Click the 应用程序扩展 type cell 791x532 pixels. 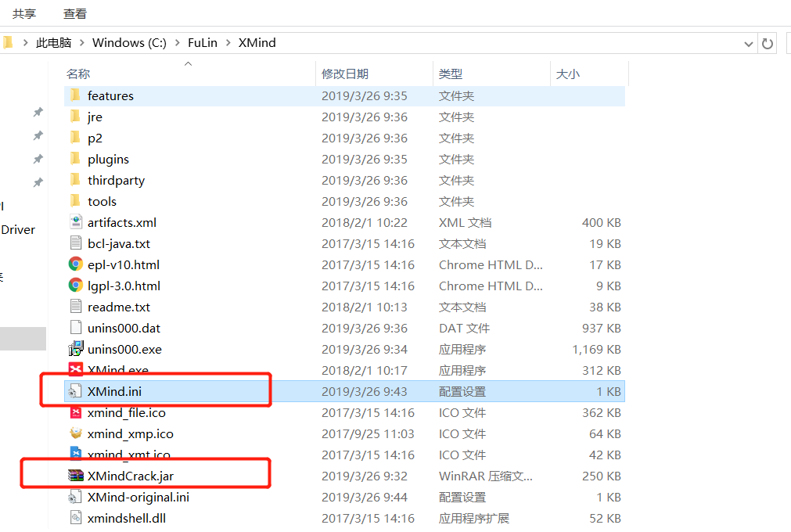point(474,519)
